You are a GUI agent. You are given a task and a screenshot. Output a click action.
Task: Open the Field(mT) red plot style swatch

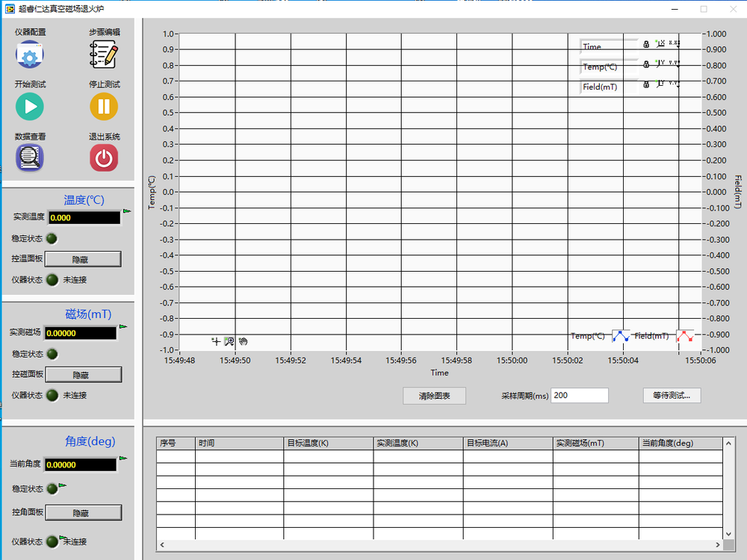[x=685, y=336]
